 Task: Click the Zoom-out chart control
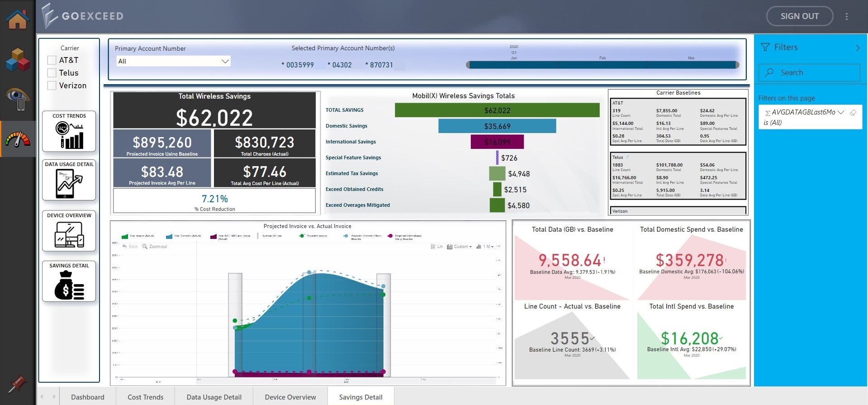(155, 247)
